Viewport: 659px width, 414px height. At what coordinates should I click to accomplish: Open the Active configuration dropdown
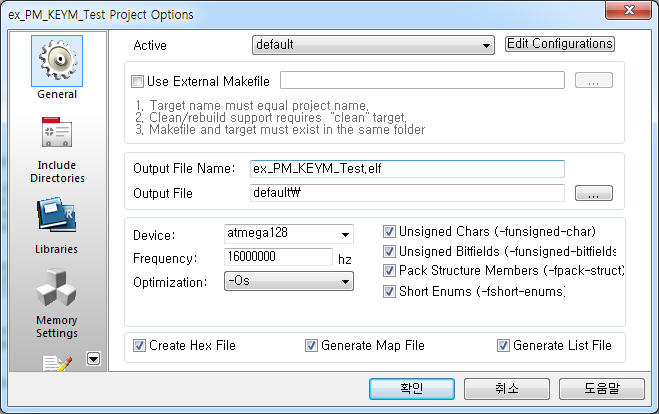(373, 45)
